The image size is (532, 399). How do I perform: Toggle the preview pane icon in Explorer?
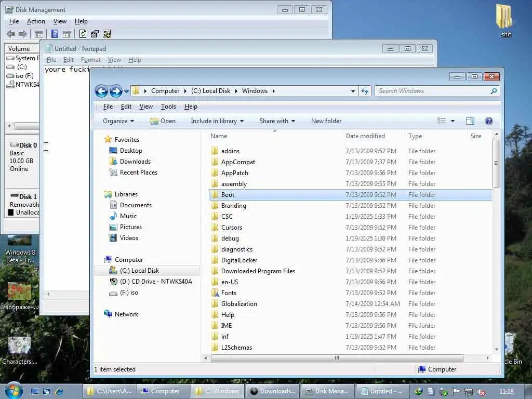[x=470, y=121]
